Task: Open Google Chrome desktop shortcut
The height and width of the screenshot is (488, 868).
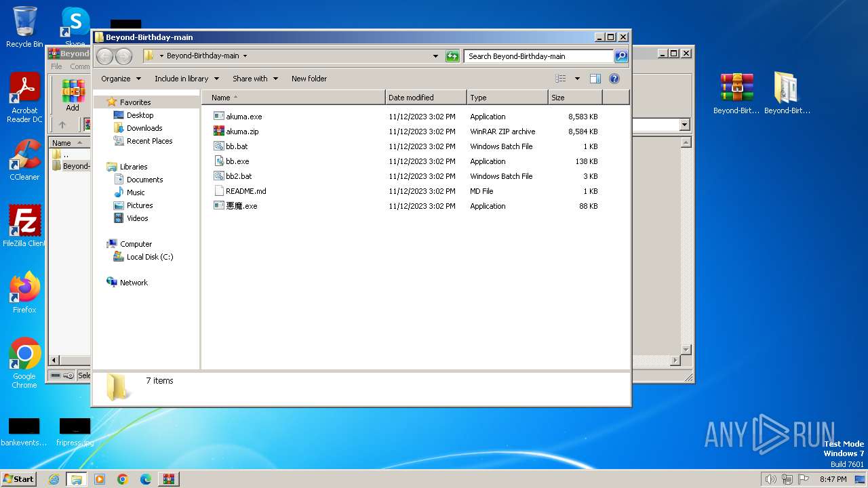Action: (x=24, y=363)
